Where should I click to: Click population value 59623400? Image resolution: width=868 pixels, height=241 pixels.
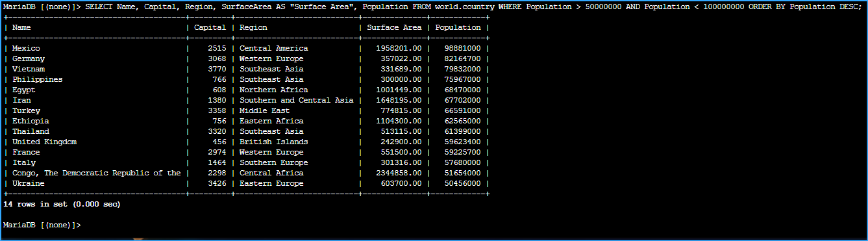click(463, 142)
